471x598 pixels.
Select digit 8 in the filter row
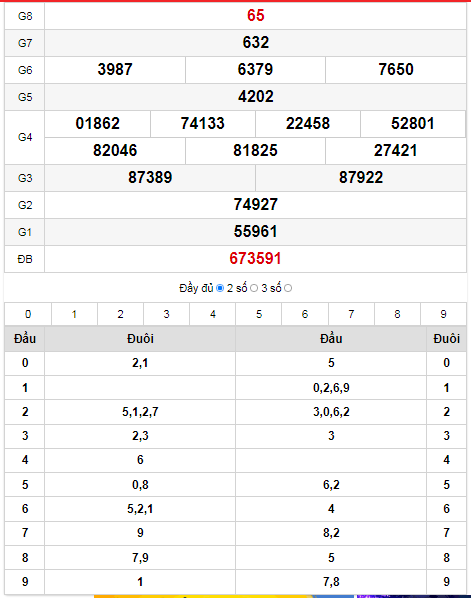coord(397,314)
